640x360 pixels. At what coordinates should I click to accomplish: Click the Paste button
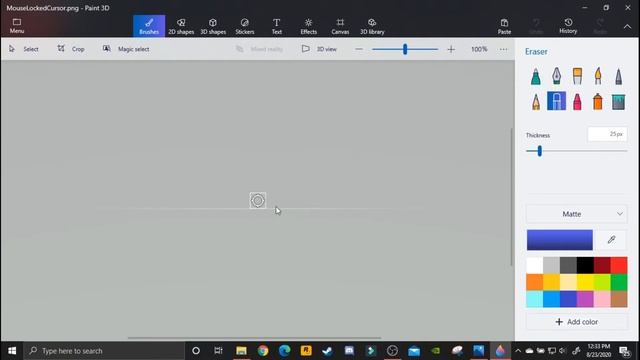coord(504,26)
